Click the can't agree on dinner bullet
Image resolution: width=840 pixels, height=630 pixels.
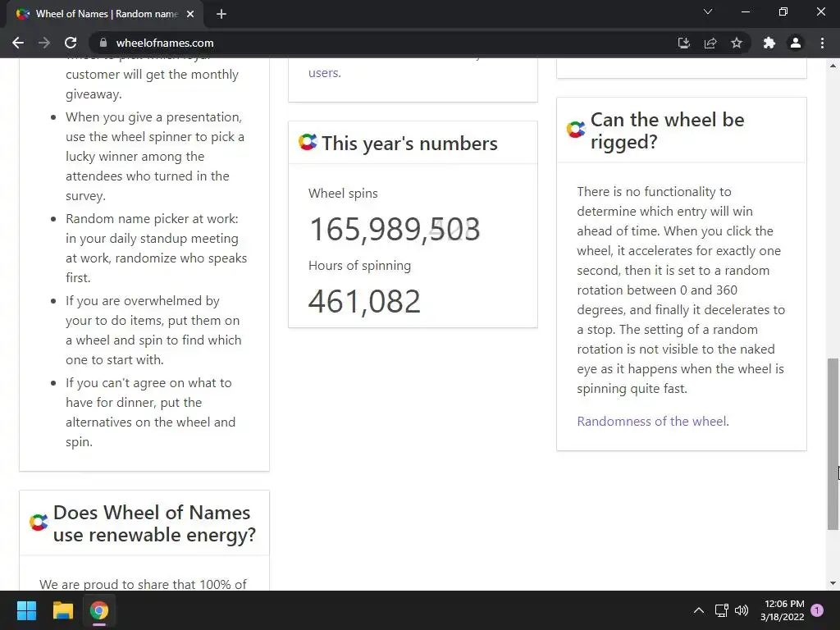click(151, 413)
